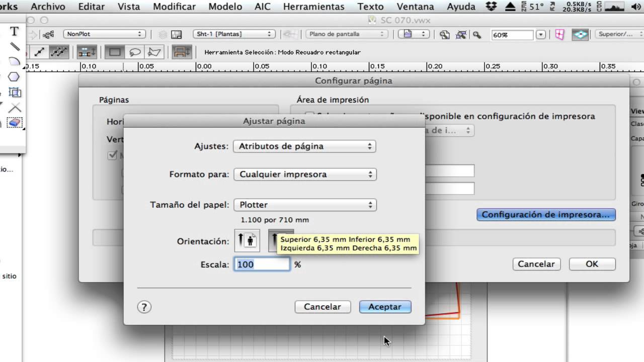Click the Escala percentage input field
Image resolution: width=644 pixels, height=362 pixels.
point(262,264)
